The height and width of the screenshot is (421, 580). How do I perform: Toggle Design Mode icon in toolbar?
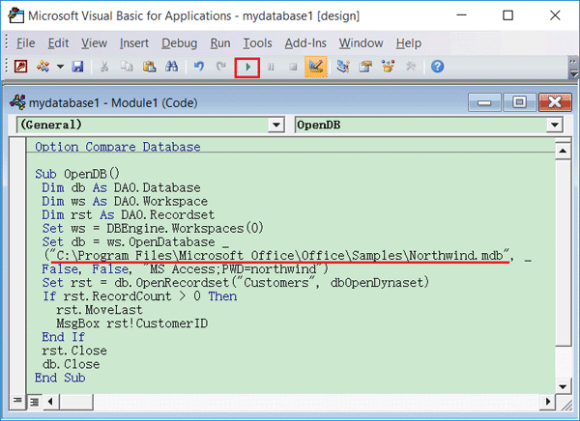pyautogui.click(x=316, y=67)
